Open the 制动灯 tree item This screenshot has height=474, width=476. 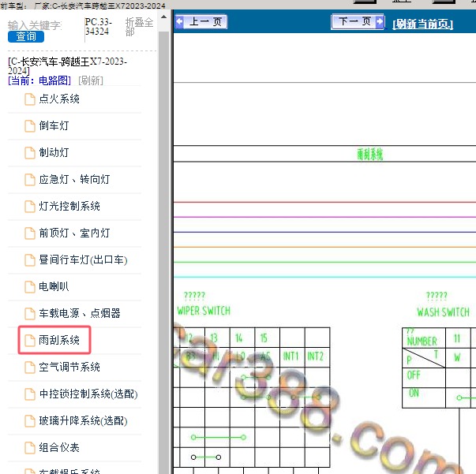pyautogui.click(x=54, y=152)
